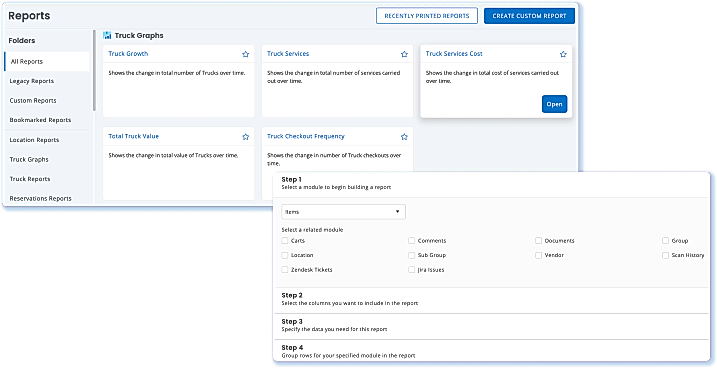Bookmark the Truck Growth report star

[x=246, y=54]
